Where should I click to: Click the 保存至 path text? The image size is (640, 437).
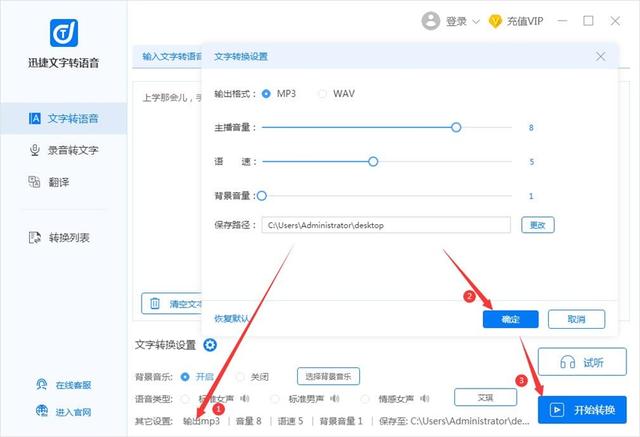point(454,421)
